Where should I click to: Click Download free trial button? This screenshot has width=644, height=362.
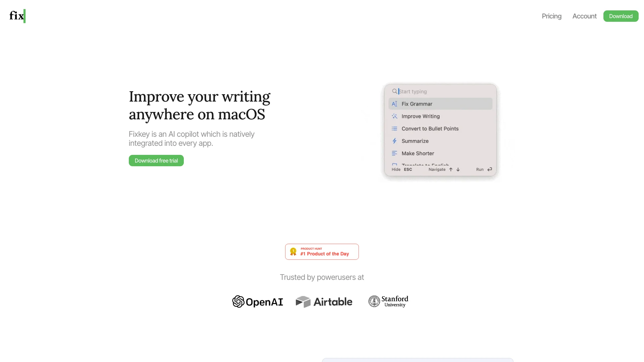click(156, 161)
